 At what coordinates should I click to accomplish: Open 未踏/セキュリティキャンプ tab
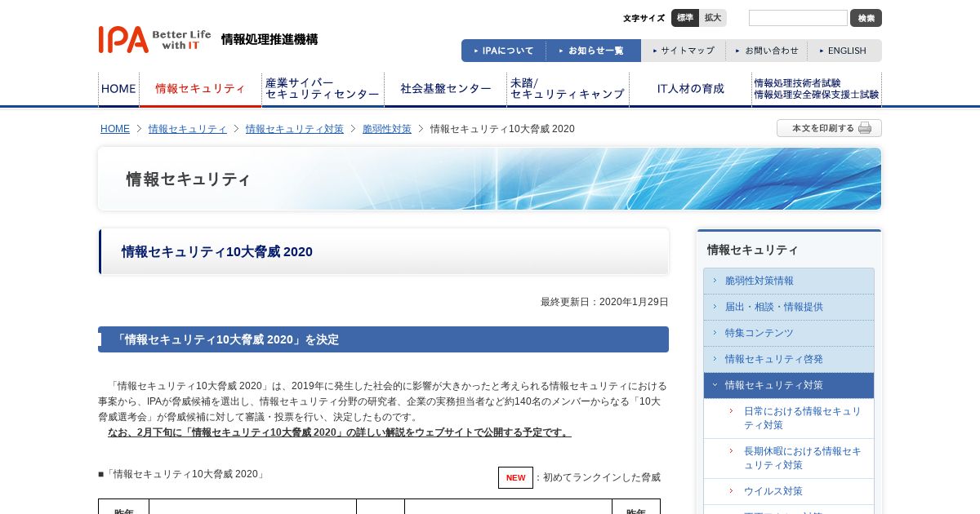[x=568, y=89]
